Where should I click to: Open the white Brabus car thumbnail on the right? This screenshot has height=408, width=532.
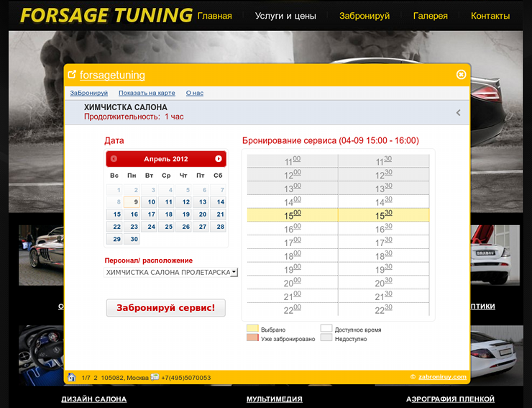[x=495, y=255]
